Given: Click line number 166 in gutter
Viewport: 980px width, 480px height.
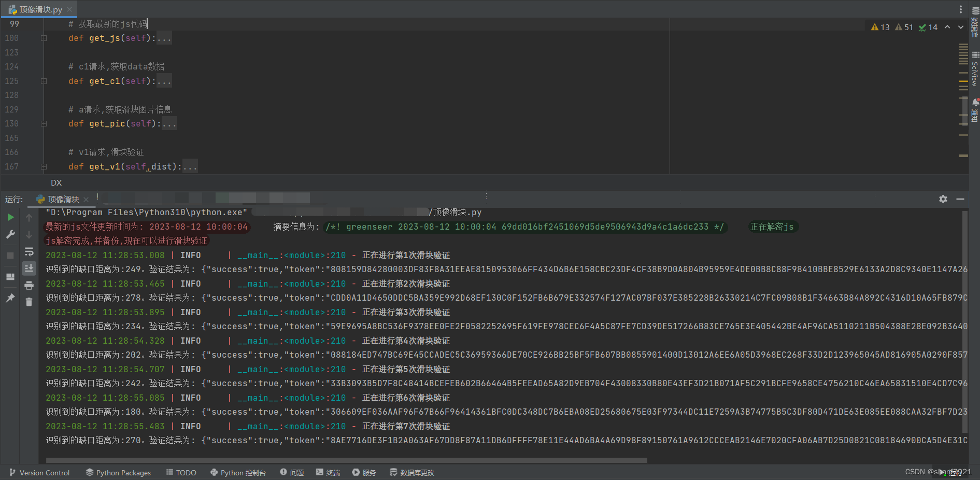Looking at the screenshot, I should point(11,152).
